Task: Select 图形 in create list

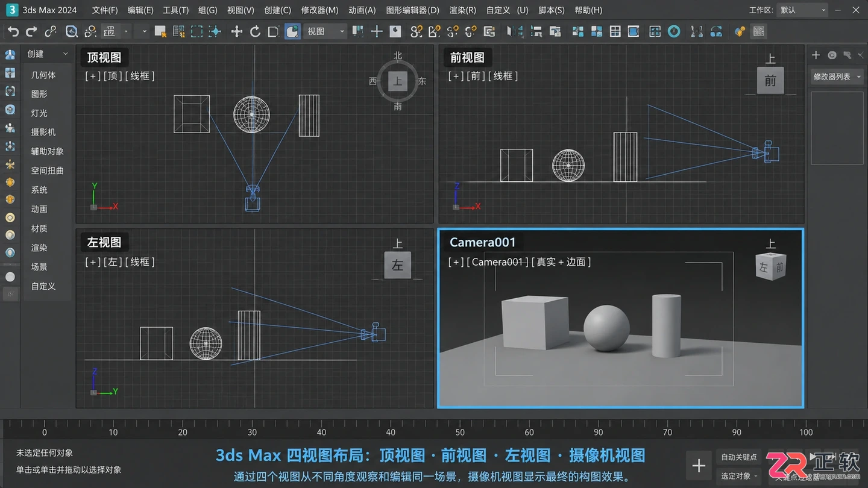Action: [39, 94]
